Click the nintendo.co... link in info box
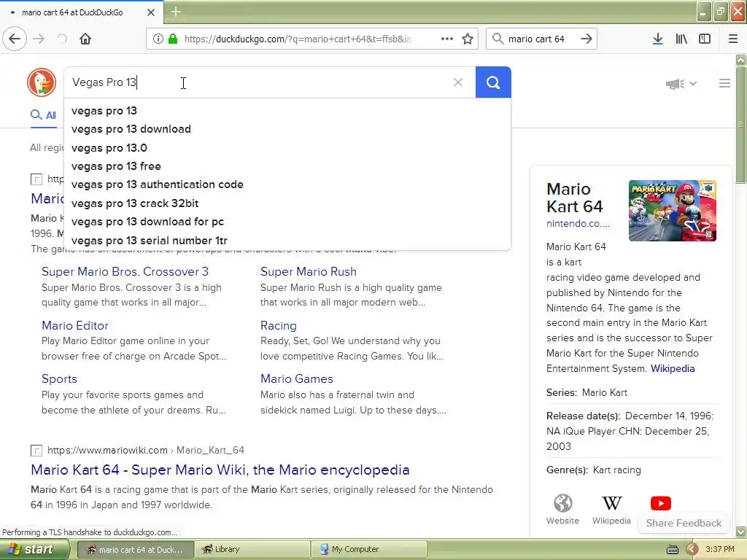Screen dimensions: 747x560 [578, 223]
